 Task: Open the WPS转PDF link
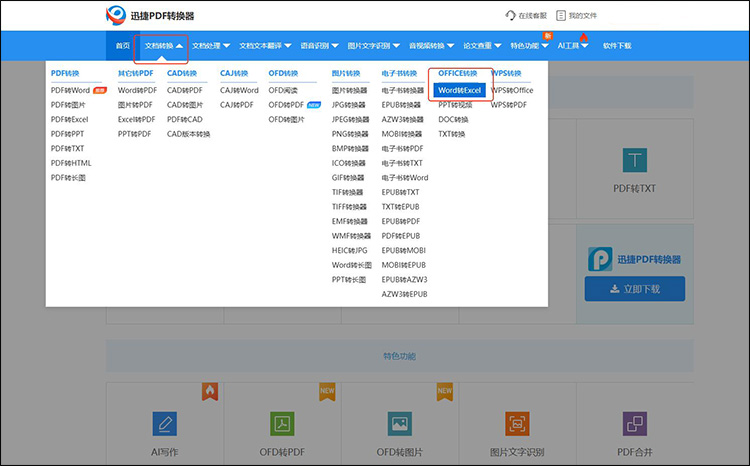click(x=508, y=105)
